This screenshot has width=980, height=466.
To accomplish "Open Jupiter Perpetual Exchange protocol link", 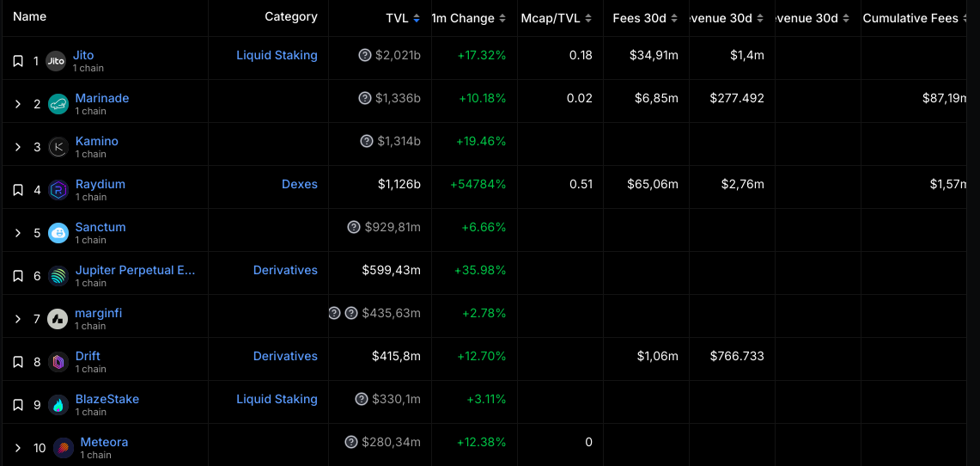I will click(135, 270).
